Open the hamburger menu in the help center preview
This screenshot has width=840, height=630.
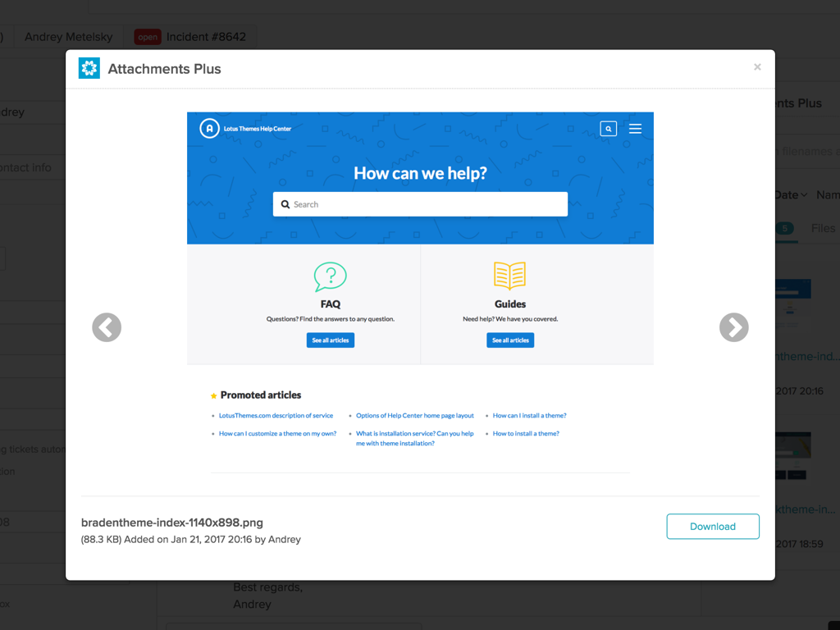click(x=635, y=129)
